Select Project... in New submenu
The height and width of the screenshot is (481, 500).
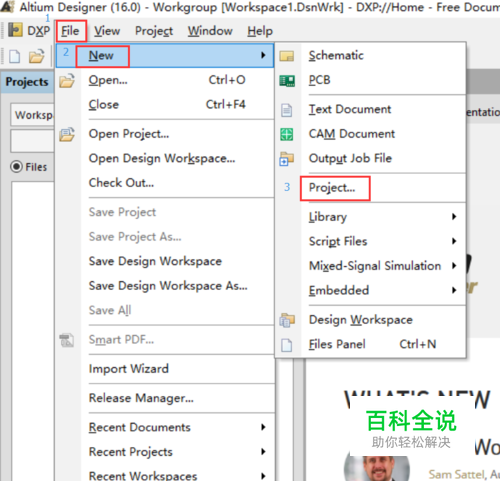pos(370,188)
